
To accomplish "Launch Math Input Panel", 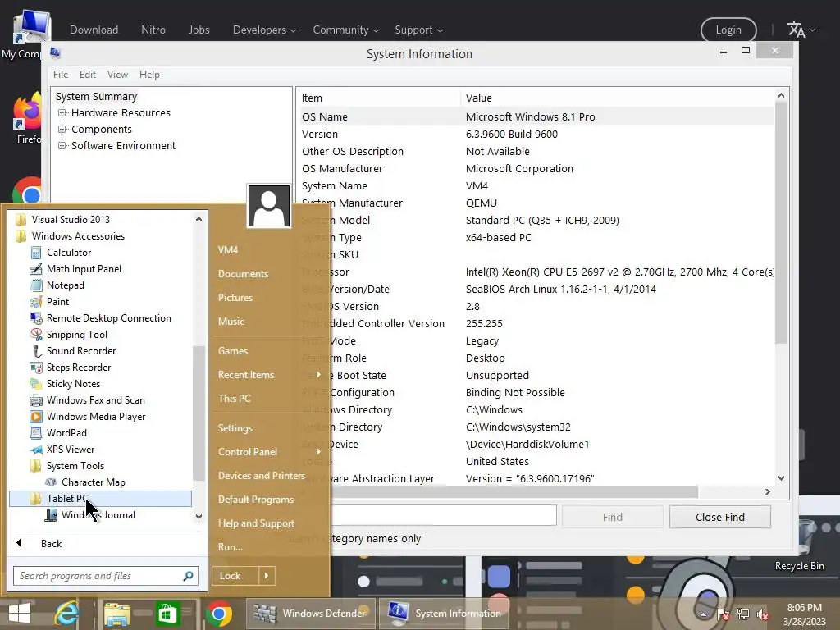I will pos(84,269).
